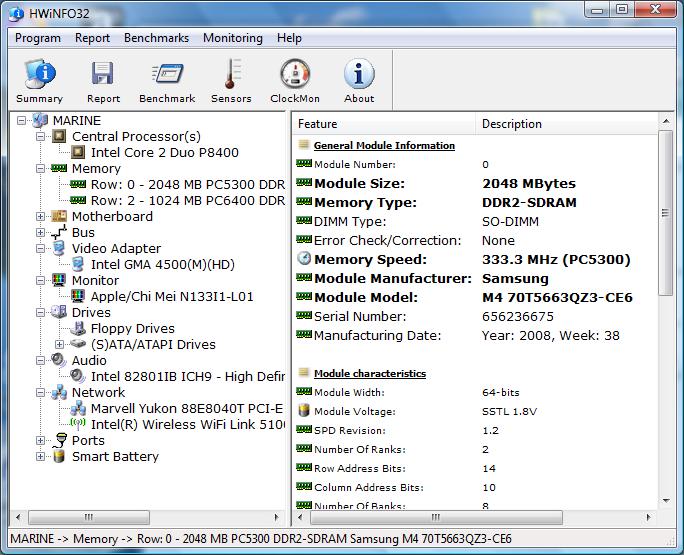Click the Module Manufacturer value Samsung

pos(515,278)
